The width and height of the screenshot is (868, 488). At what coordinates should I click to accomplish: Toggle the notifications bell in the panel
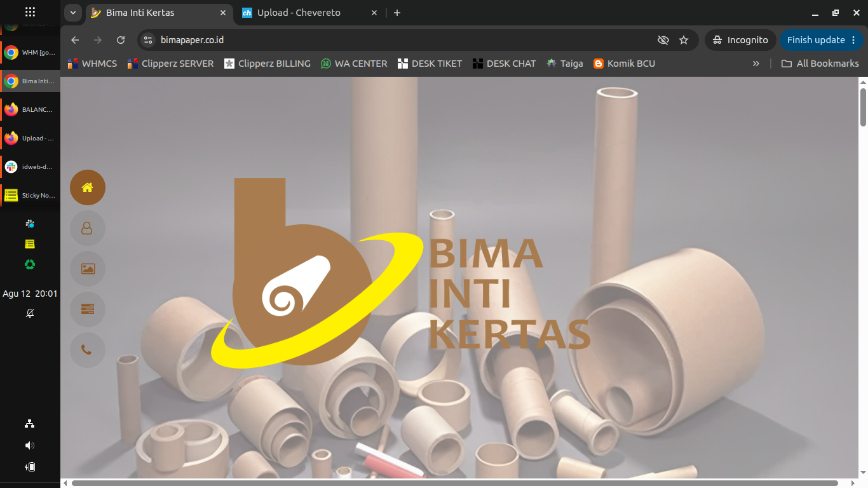tap(30, 313)
